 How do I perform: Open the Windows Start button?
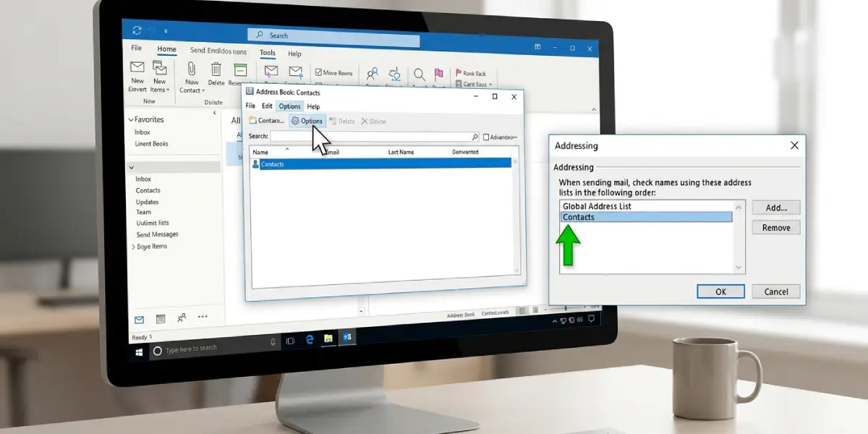tap(139, 351)
